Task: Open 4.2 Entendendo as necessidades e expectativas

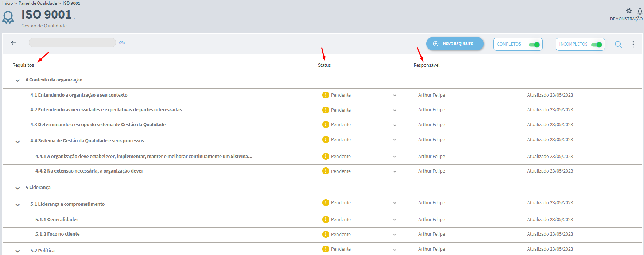Action: pos(106,110)
